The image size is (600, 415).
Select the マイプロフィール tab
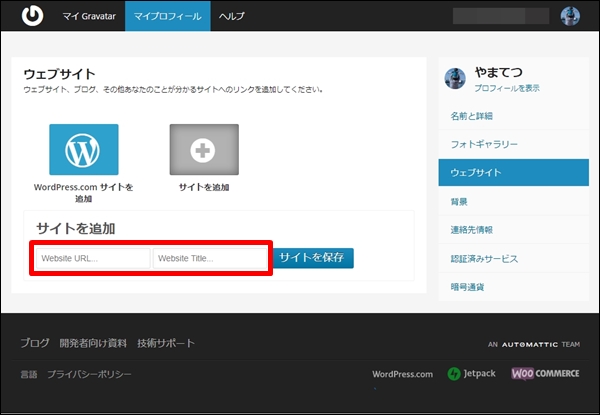point(168,16)
